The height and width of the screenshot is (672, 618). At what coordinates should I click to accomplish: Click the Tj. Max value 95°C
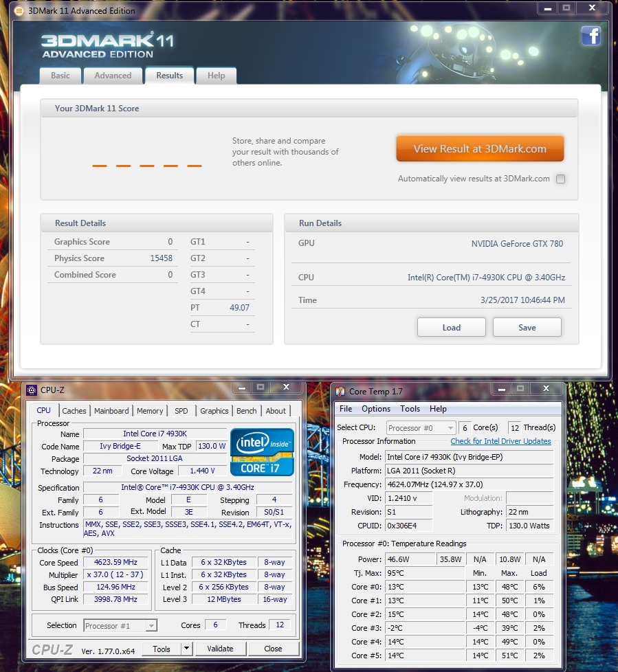(425, 573)
